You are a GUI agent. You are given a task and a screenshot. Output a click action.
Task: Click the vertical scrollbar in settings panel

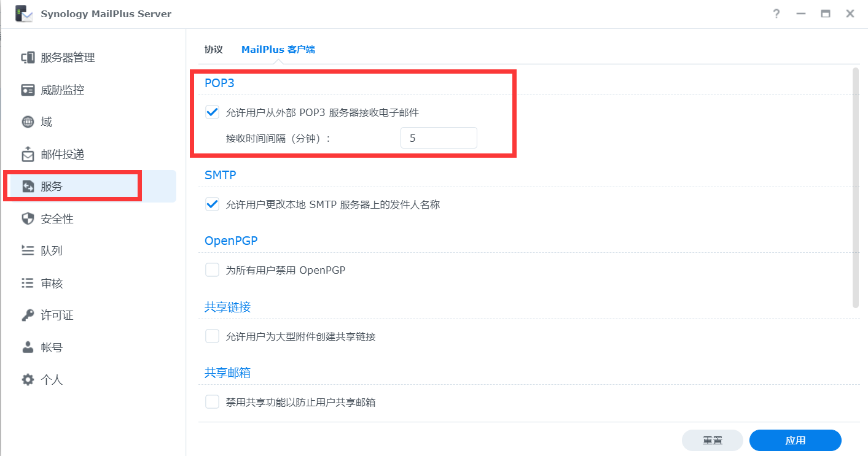pyautogui.click(x=856, y=188)
